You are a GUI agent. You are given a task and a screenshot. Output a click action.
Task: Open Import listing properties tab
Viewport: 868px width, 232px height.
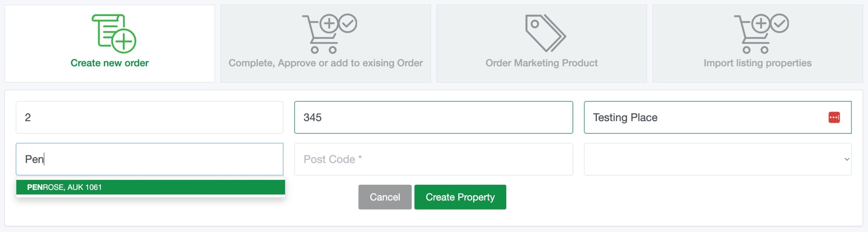(x=757, y=43)
